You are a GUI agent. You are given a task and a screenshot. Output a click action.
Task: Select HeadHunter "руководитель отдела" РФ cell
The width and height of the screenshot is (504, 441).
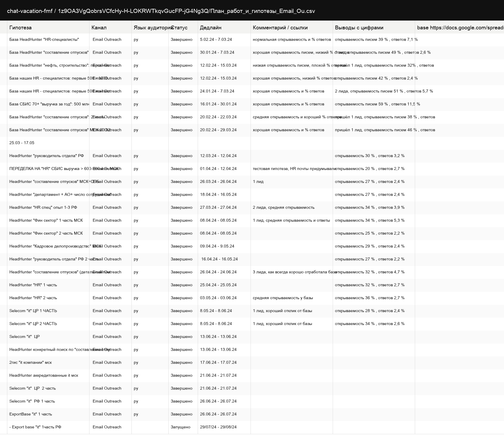47,156
